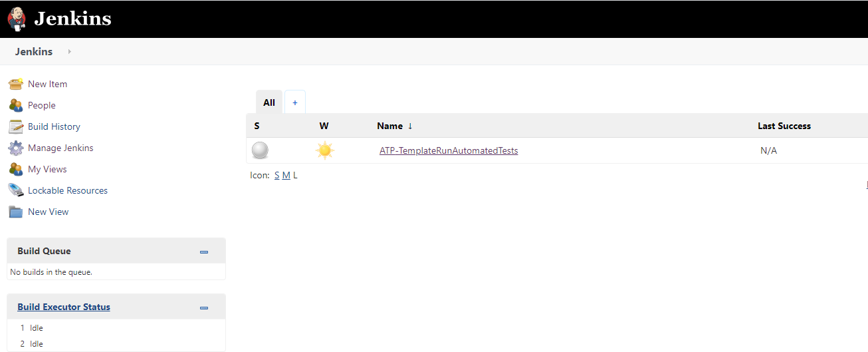Viewport: 868px width, 352px height.
Task: Open New View link
Action: [x=49, y=212]
